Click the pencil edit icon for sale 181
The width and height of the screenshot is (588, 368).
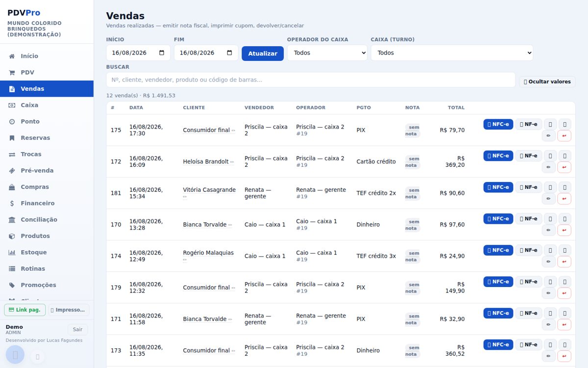549,199
